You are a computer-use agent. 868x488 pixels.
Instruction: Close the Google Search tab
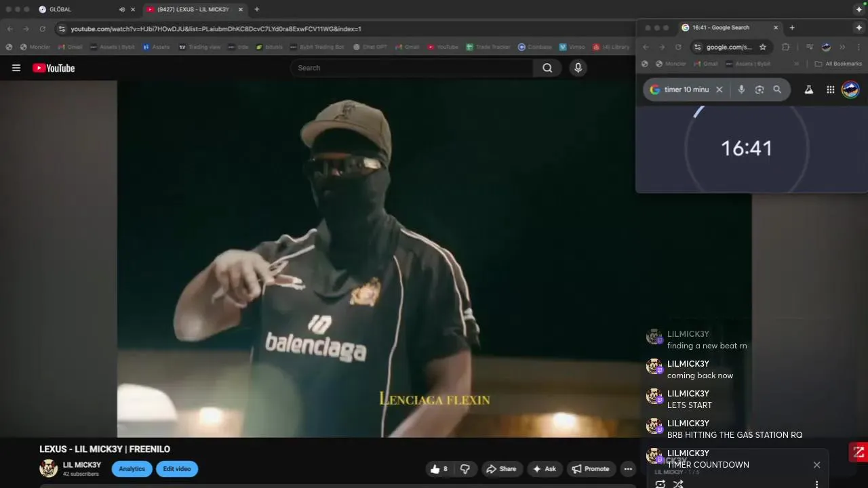[776, 28]
